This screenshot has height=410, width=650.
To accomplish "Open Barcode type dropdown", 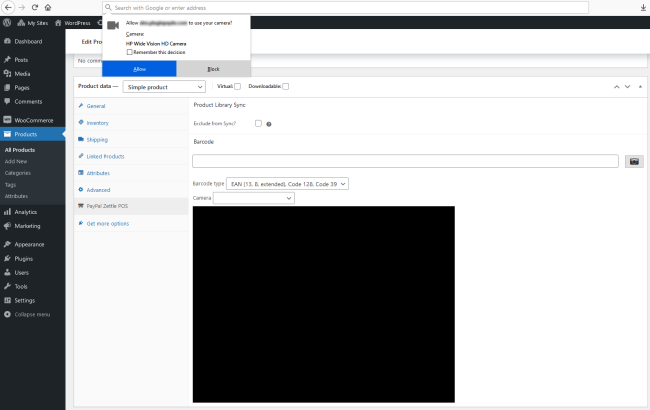I will (x=287, y=184).
